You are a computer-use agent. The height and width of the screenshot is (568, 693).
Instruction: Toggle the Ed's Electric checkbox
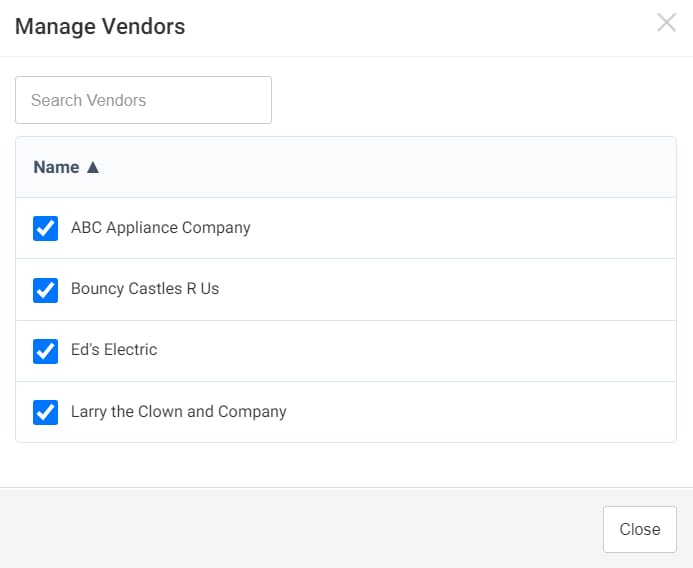click(46, 351)
